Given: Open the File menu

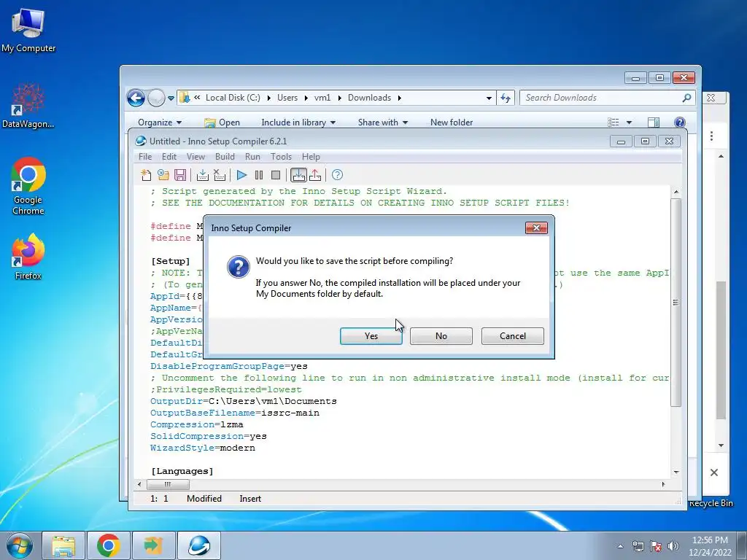Looking at the screenshot, I should point(145,157).
